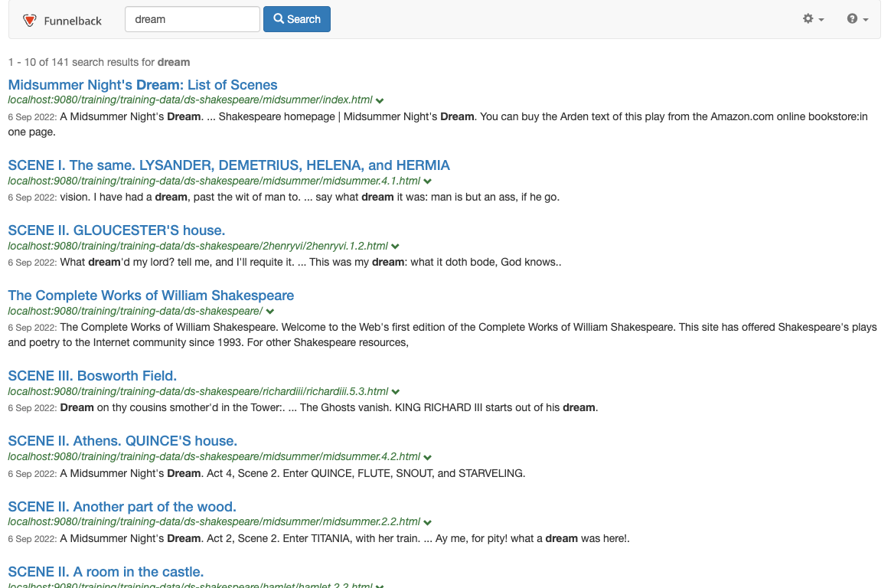Viewport: 891px width, 588px height.
Task: Click the Funnelback logo icon
Action: click(x=30, y=21)
